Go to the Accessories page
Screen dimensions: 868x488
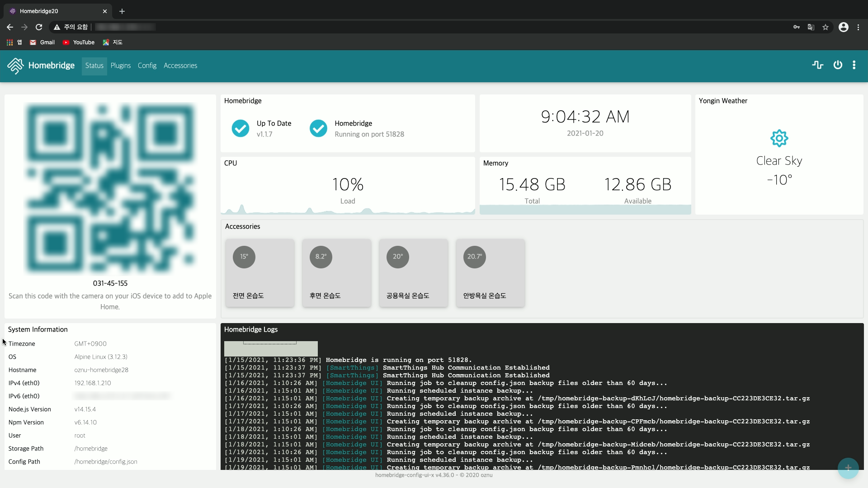180,66
